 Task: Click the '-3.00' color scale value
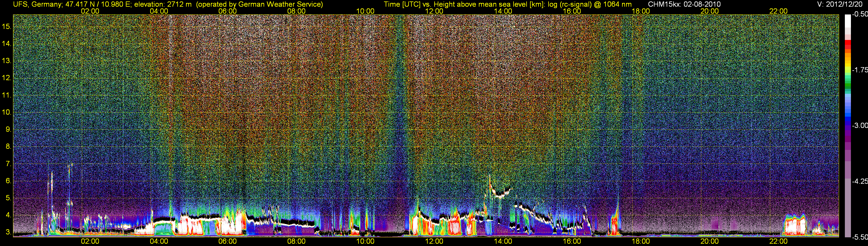coord(860,126)
